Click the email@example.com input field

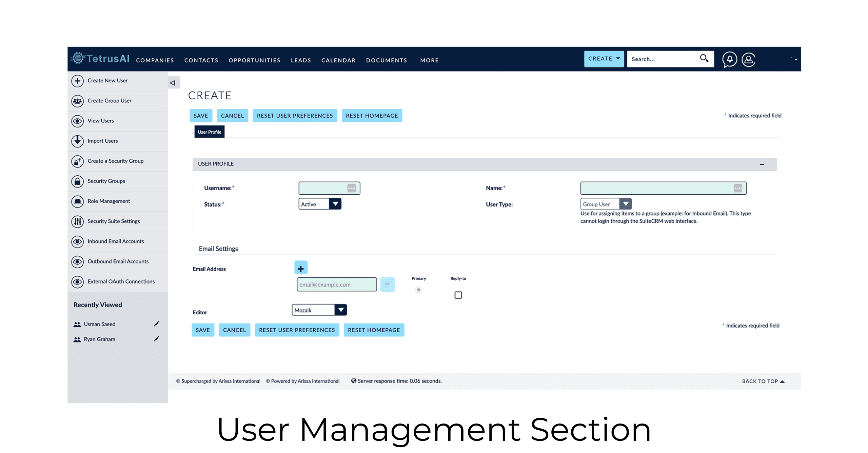(x=336, y=284)
